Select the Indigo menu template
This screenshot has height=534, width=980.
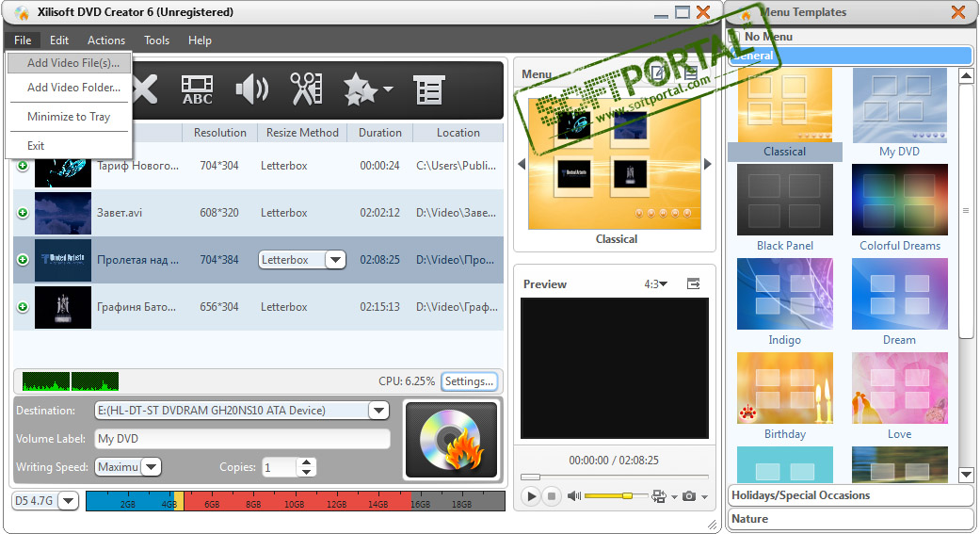pyautogui.click(x=785, y=302)
